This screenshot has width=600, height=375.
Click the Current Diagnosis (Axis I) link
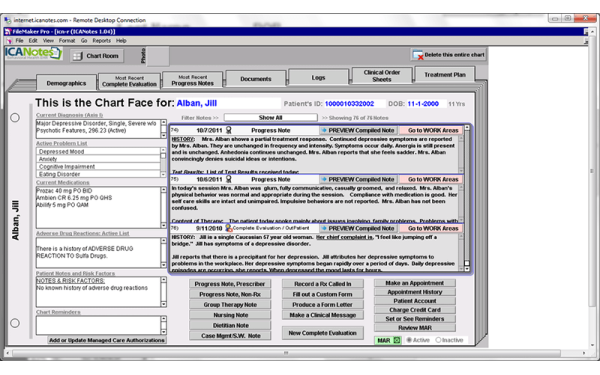[69, 115]
